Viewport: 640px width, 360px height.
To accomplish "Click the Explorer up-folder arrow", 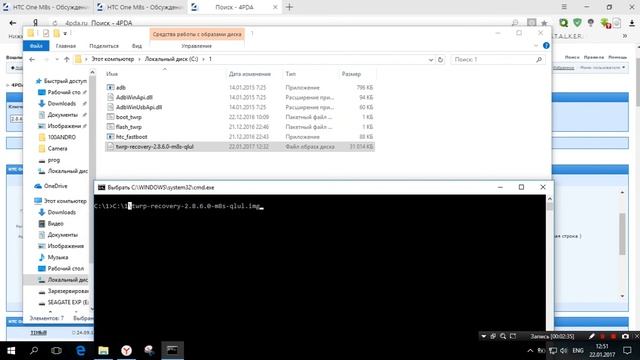I will pos(67,60).
